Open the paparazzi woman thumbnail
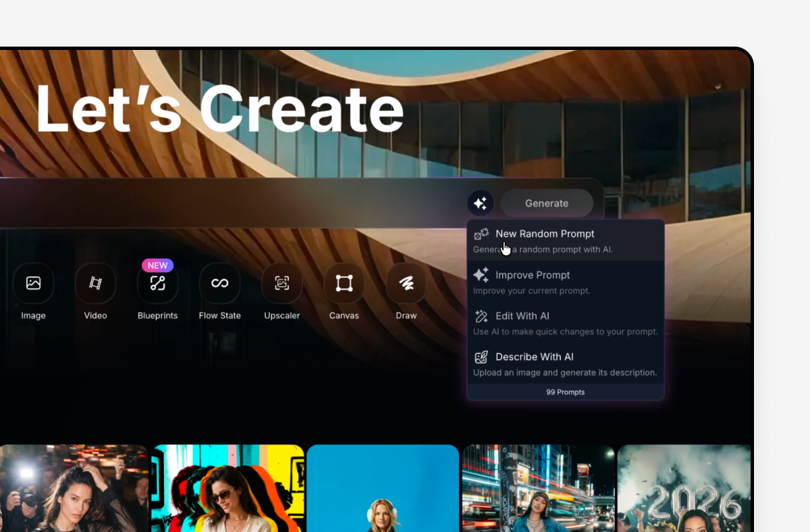The width and height of the screenshot is (810, 532). point(74,488)
